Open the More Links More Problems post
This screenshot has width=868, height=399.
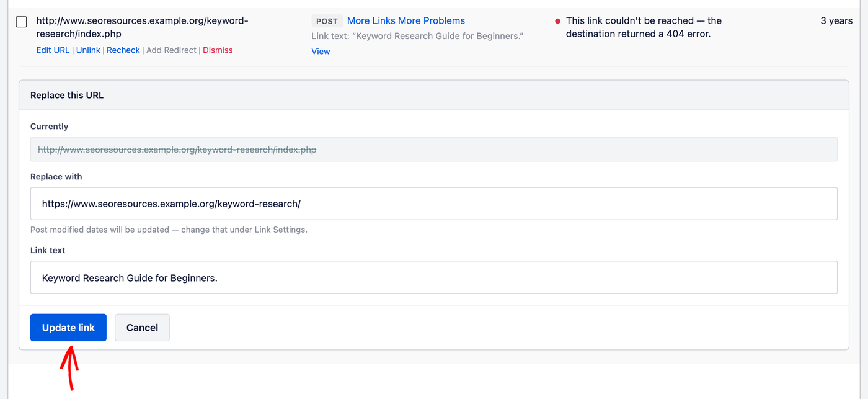click(406, 21)
